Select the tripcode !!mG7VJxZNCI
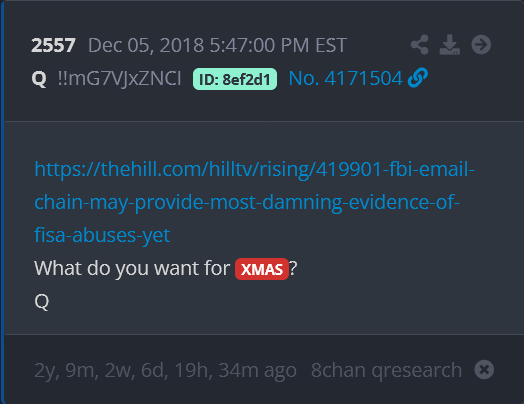The image size is (524, 404). tap(119, 79)
